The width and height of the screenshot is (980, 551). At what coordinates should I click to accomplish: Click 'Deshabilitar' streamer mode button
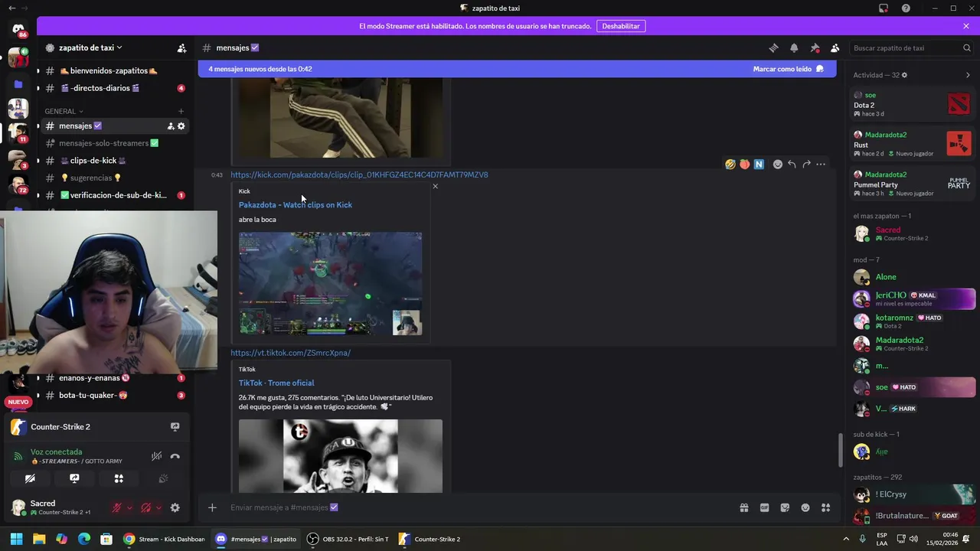coord(621,26)
